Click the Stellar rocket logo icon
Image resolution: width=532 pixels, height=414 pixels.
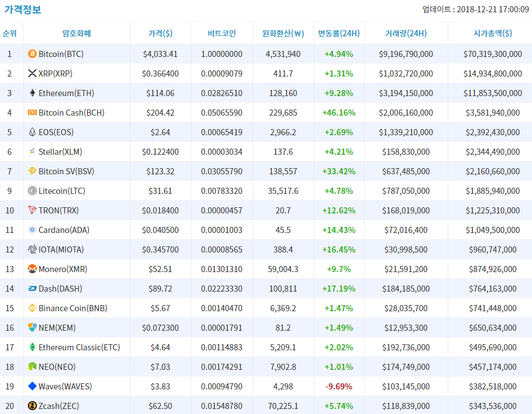click(32, 151)
